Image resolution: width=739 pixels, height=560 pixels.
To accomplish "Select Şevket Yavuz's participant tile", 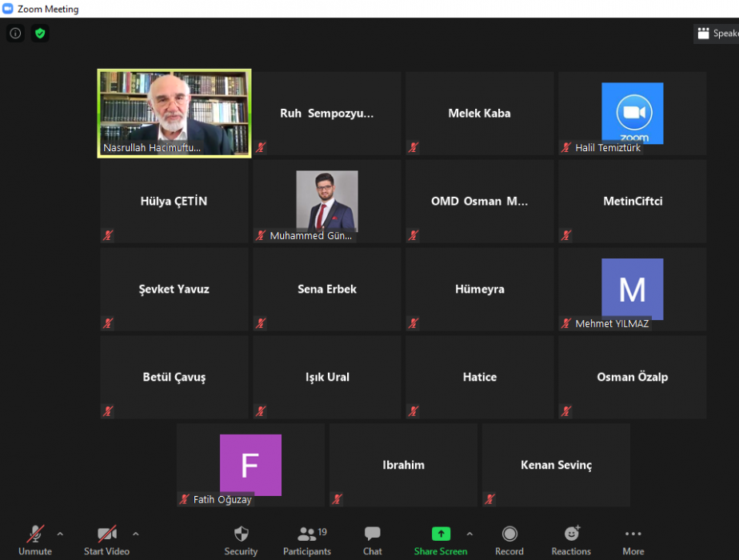I will pyautogui.click(x=174, y=290).
